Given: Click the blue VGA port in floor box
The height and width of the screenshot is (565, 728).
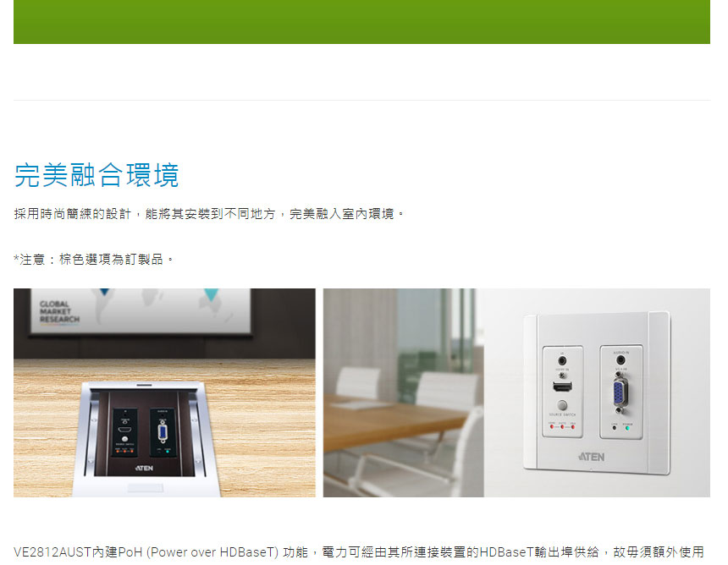Looking at the screenshot, I should (163, 433).
